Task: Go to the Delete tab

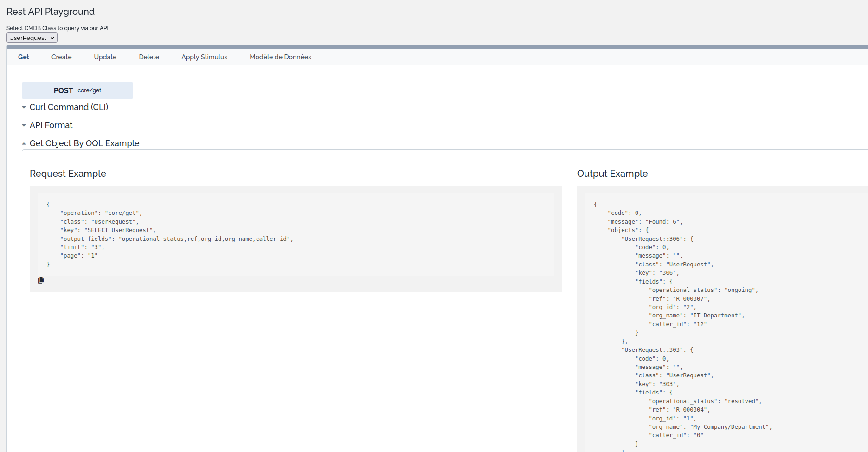Action: pyautogui.click(x=149, y=57)
